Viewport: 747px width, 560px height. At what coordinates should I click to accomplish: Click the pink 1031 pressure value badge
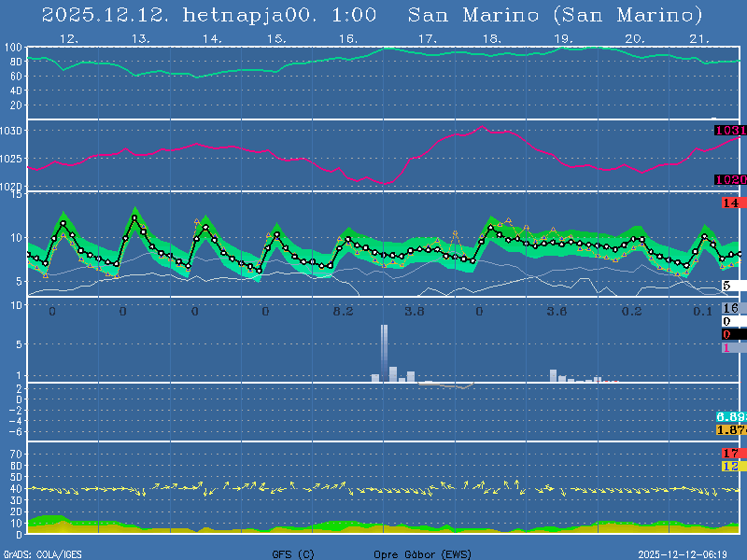tap(729, 131)
